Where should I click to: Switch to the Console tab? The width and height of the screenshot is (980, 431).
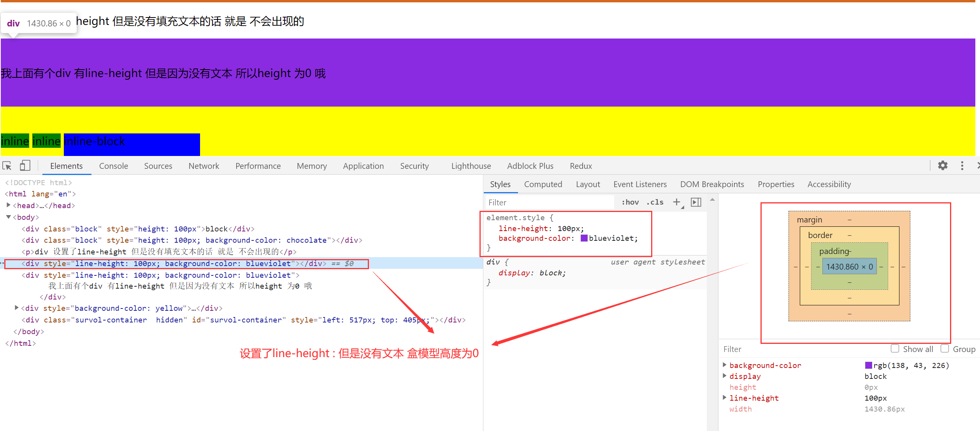pyautogui.click(x=113, y=166)
